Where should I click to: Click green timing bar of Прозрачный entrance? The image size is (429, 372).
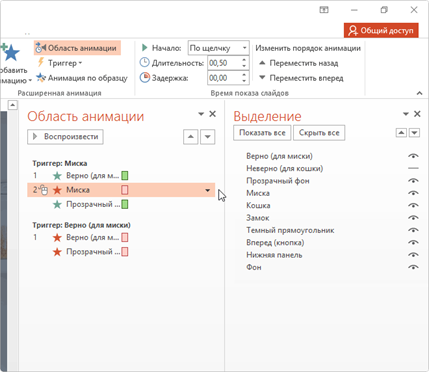[125, 204]
